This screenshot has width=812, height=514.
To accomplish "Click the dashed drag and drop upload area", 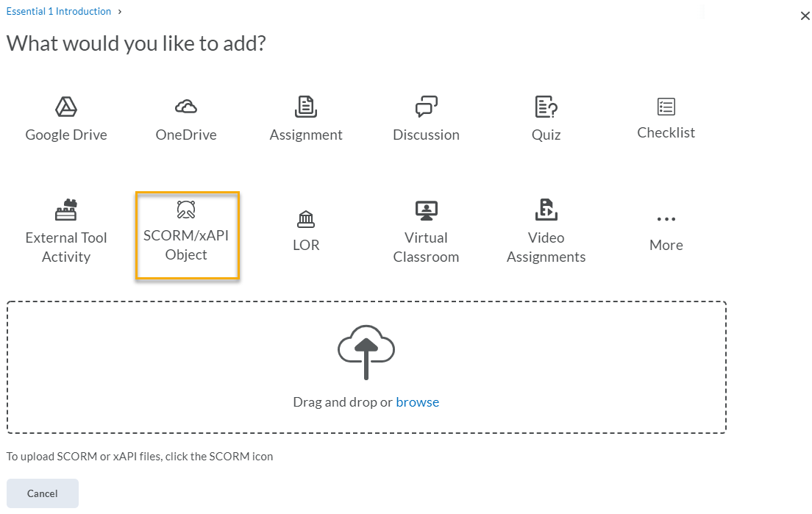I will pyautogui.click(x=366, y=367).
